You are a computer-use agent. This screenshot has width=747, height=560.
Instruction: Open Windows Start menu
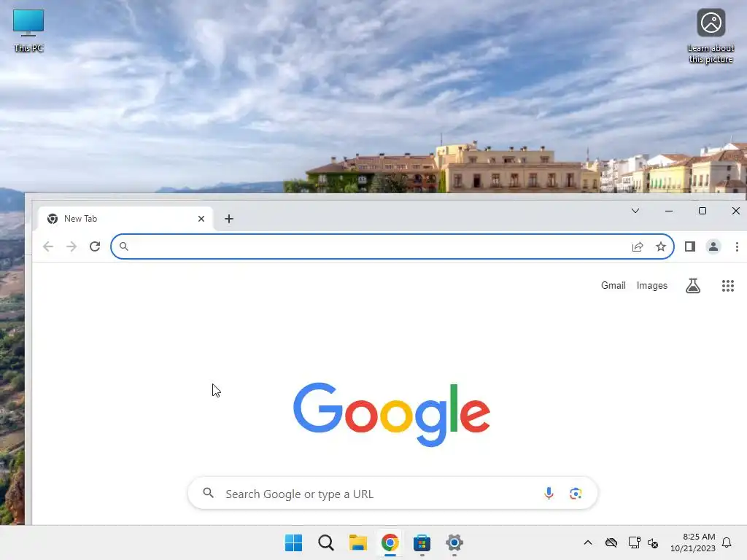293,542
